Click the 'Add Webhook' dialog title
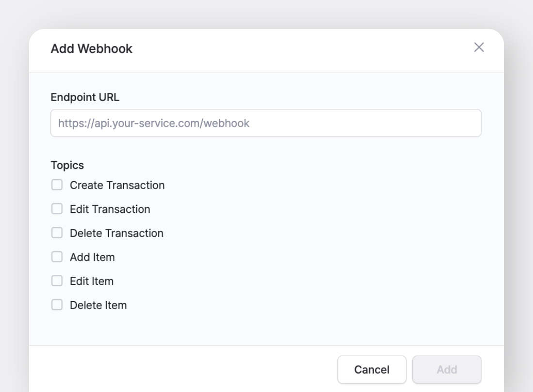The image size is (533, 392). tap(92, 48)
